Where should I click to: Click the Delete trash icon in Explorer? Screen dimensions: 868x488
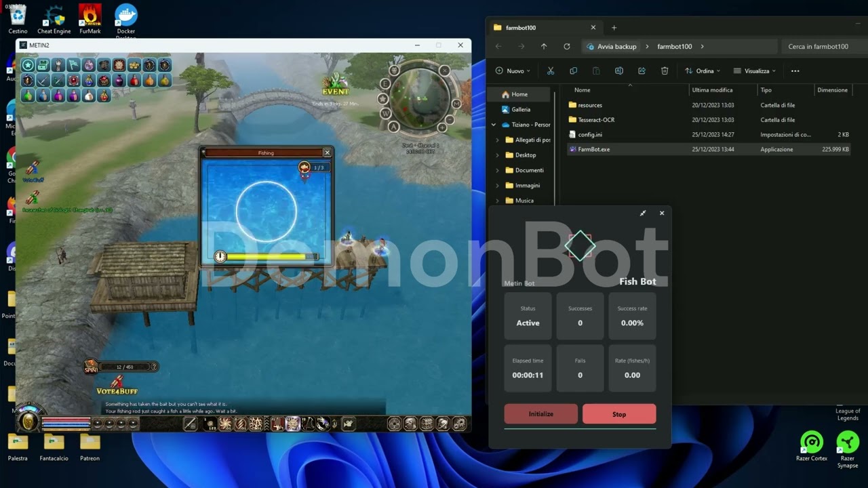[665, 70]
